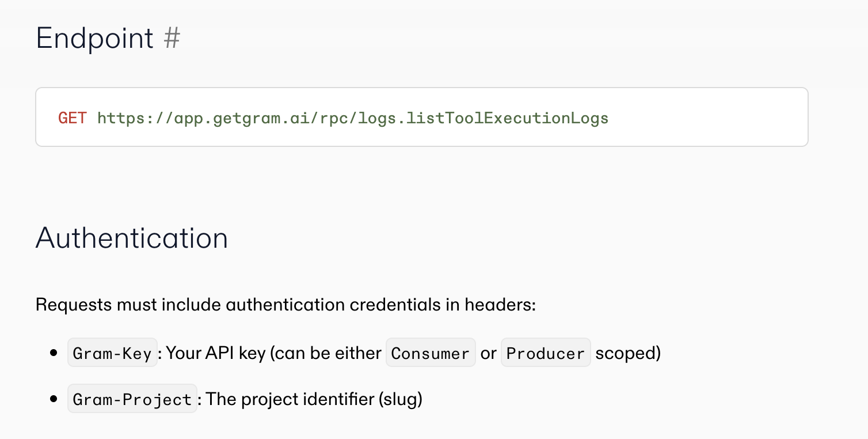Click the word "scoped)" after Producer

pos(627,353)
